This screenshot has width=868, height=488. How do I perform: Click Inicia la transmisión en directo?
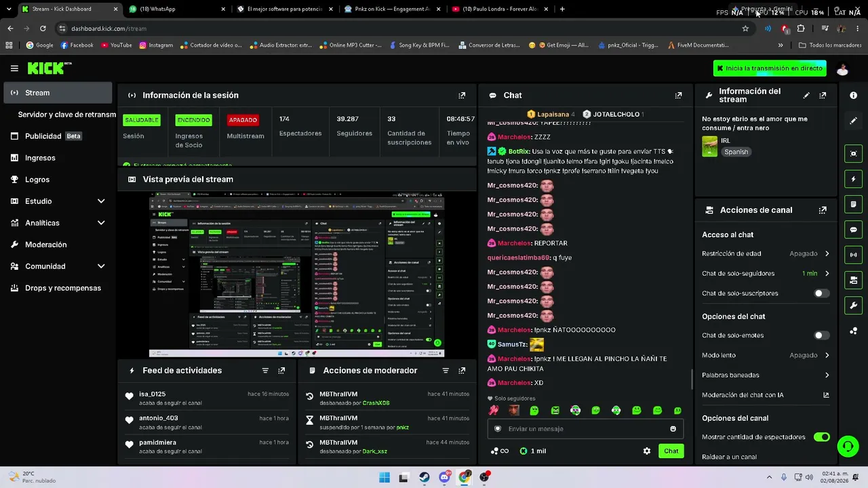[x=770, y=68]
